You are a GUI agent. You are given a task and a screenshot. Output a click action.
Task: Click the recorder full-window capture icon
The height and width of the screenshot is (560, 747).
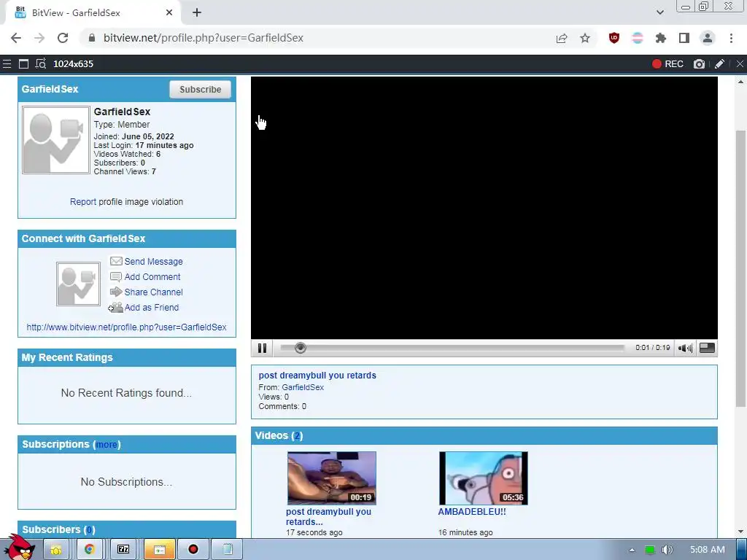coord(23,64)
